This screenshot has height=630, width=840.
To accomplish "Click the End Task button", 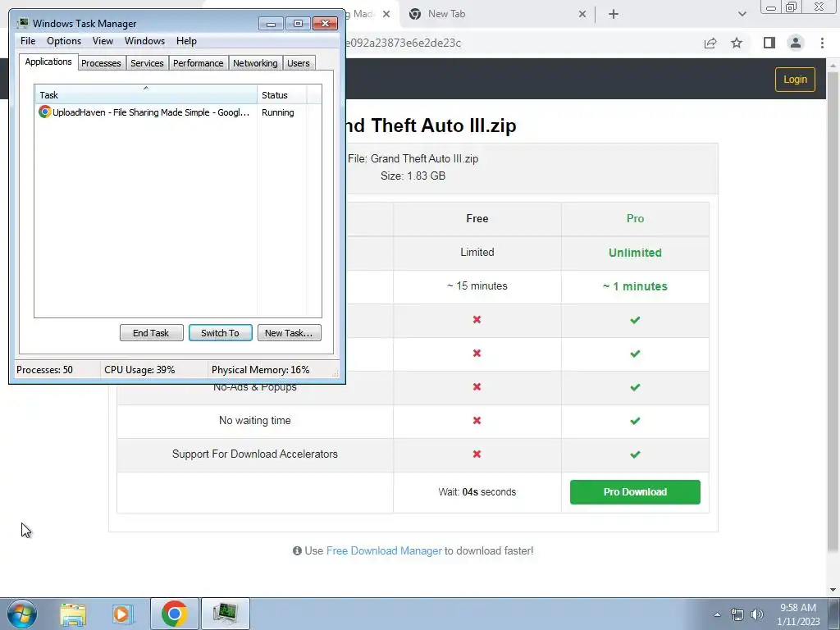I will pyautogui.click(x=151, y=333).
